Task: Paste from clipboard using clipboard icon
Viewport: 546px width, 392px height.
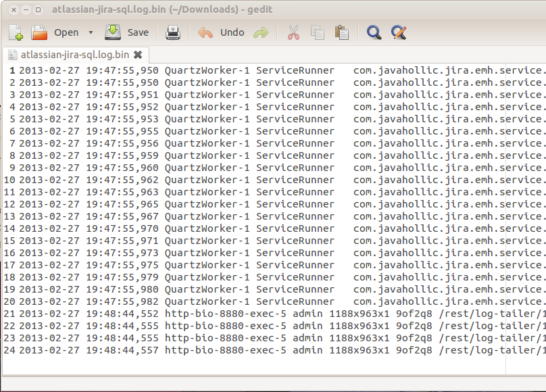Action: pyautogui.click(x=342, y=32)
